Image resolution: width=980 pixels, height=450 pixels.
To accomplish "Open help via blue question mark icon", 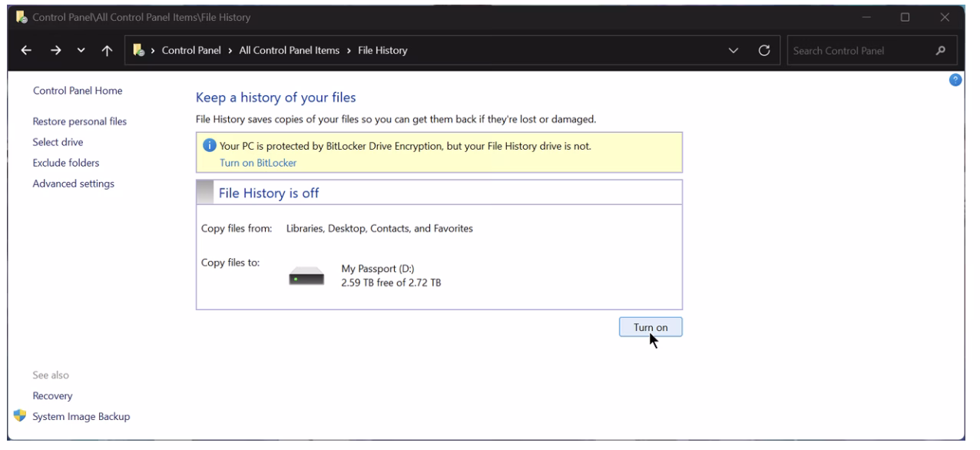I will pos(956,81).
